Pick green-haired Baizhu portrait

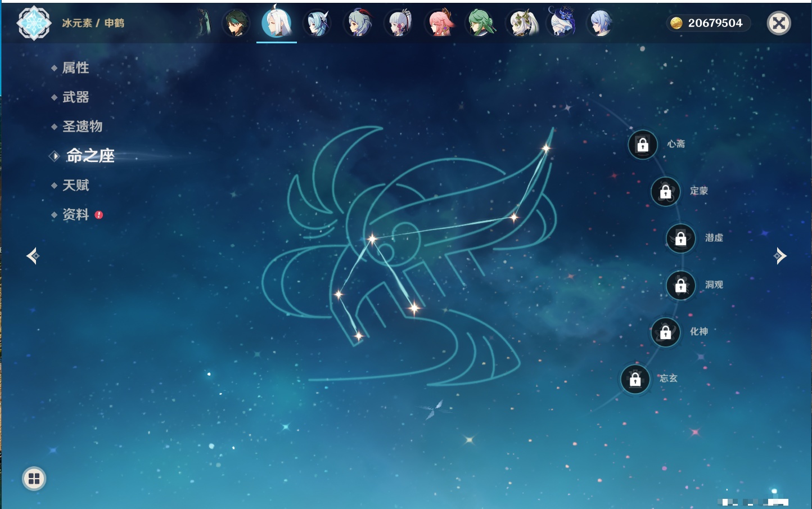[x=481, y=24]
